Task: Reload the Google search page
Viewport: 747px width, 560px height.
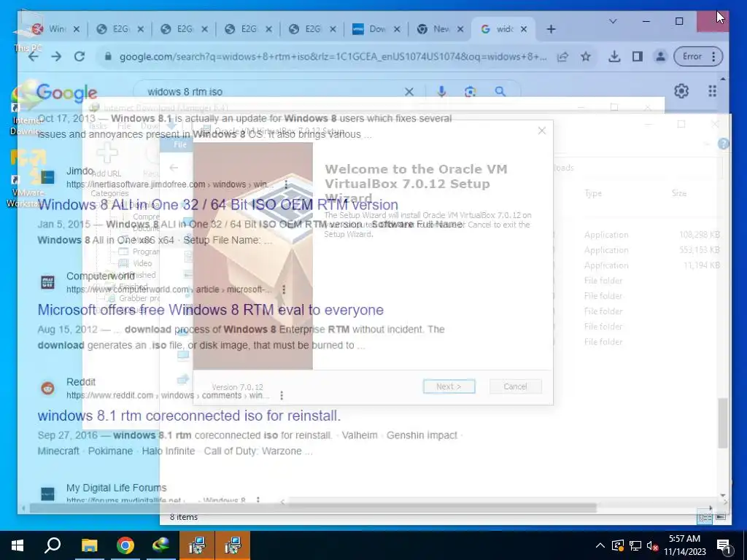Action: (x=80, y=57)
